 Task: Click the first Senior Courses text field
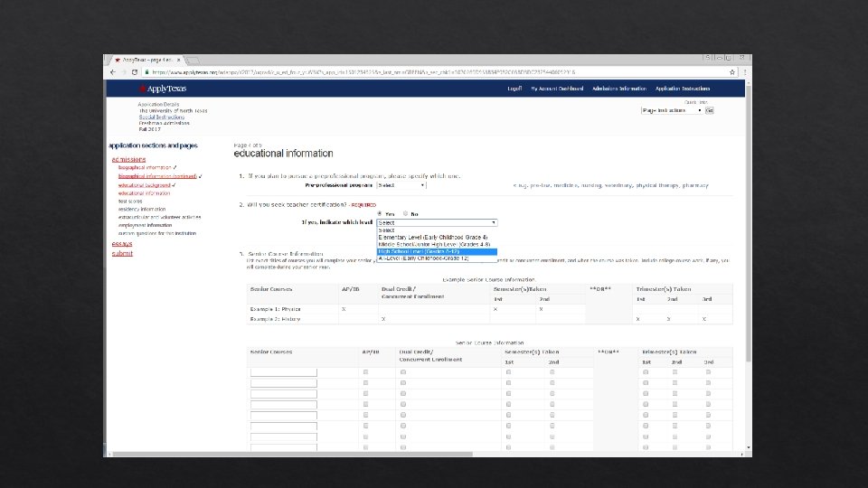coord(283,372)
